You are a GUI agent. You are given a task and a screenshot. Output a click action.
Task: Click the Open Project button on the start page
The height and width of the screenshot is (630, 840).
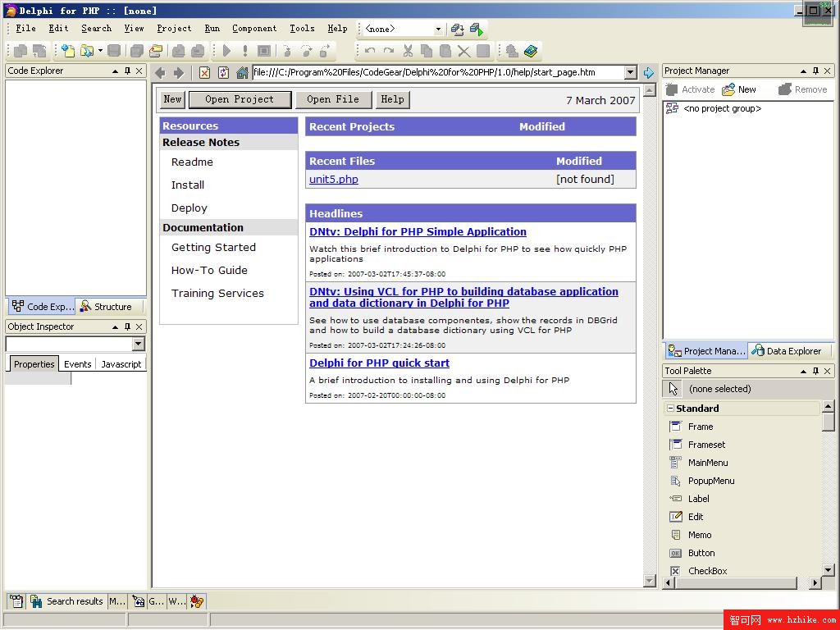240,99
